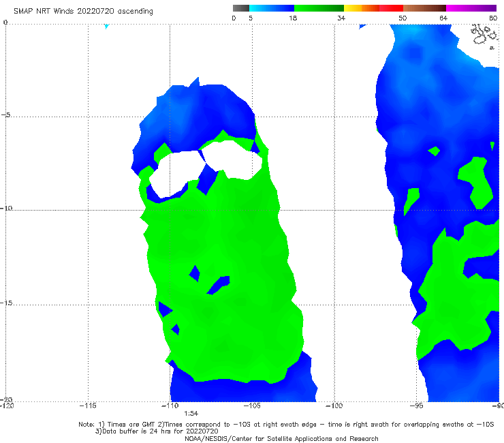Click the green segment of the wind color bar
Screen dimensions: 504x443
point(319,8)
